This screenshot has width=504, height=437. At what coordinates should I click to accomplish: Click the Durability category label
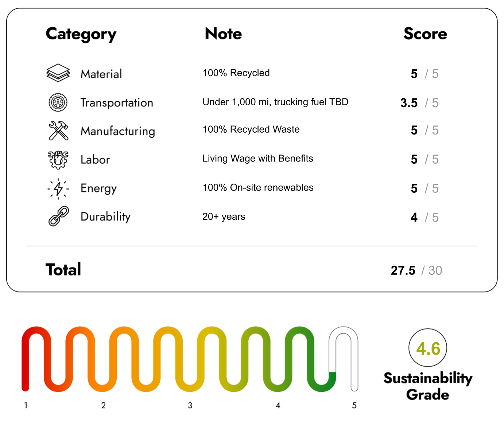click(x=105, y=217)
